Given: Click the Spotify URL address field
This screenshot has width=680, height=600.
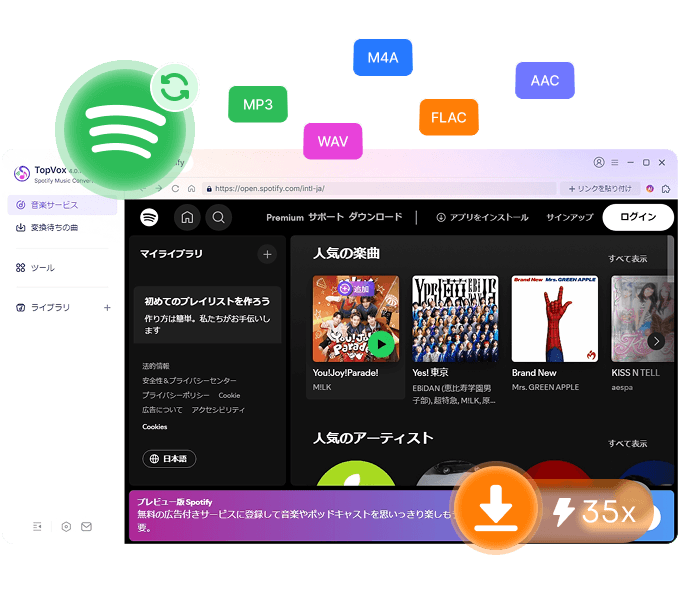Looking at the screenshot, I should pyautogui.click(x=379, y=188).
